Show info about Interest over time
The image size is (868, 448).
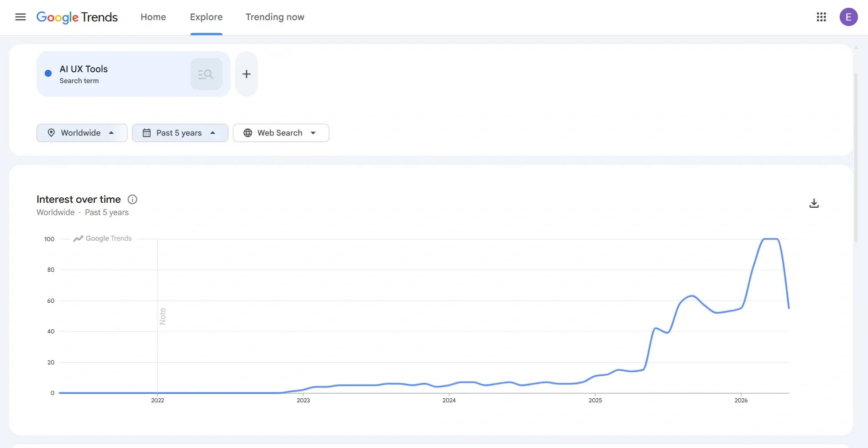pos(132,199)
